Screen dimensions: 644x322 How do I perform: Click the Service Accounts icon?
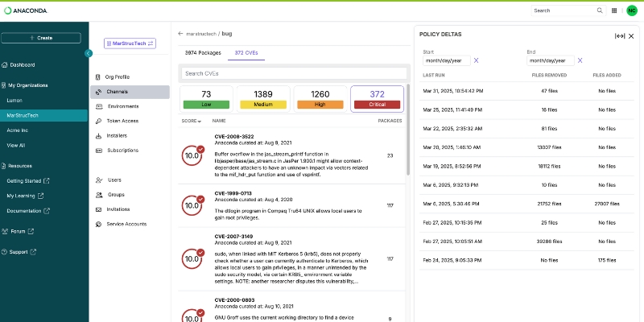pos(98,225)
